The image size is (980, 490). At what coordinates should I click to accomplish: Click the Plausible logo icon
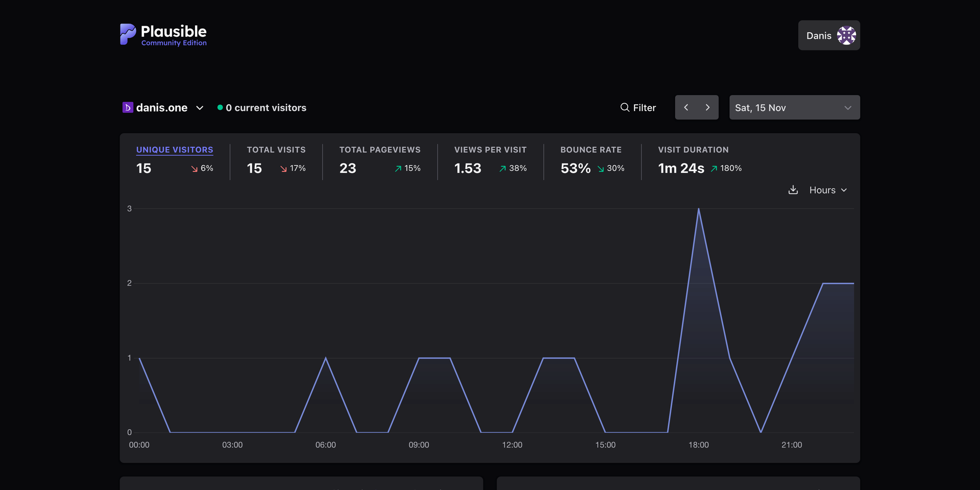[127, 34]
